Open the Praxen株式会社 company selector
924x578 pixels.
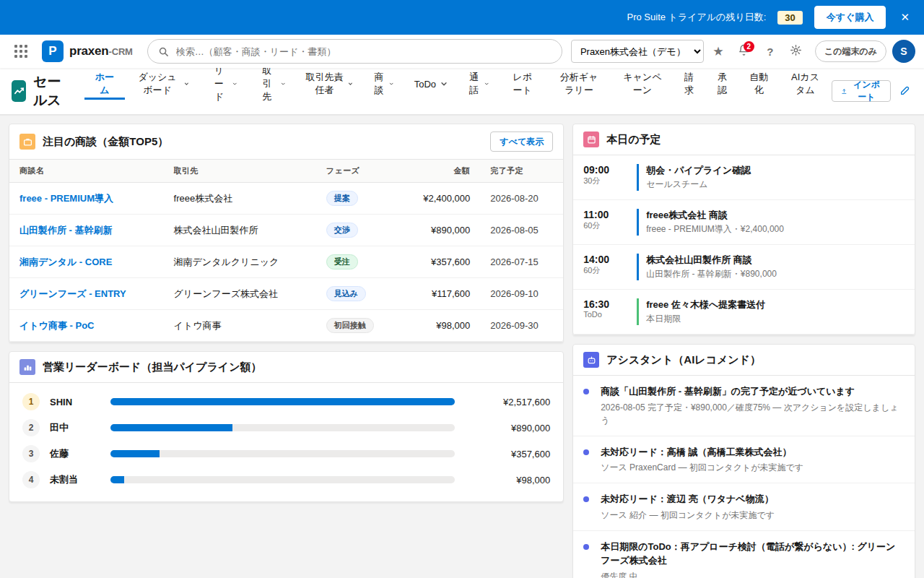point(637,51)
